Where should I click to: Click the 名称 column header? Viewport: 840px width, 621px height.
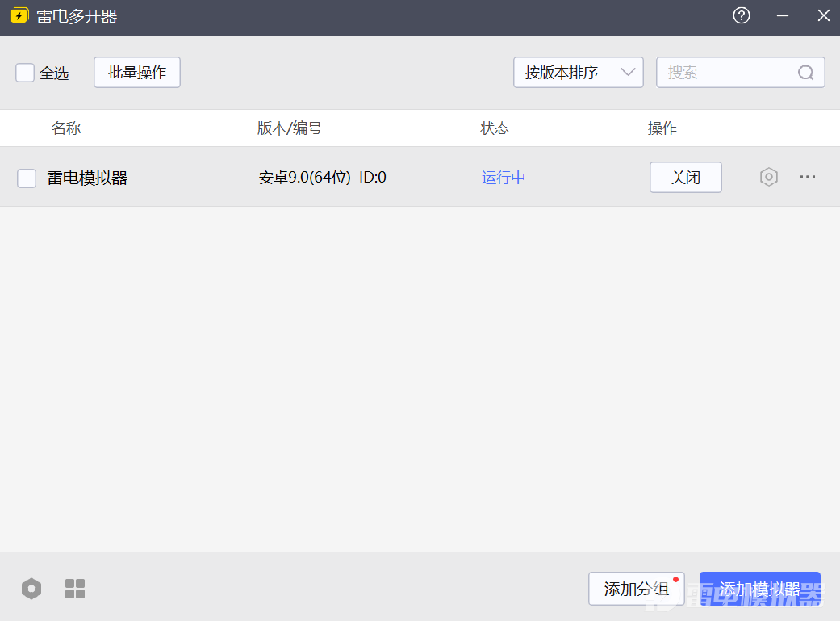coord(66,128)
